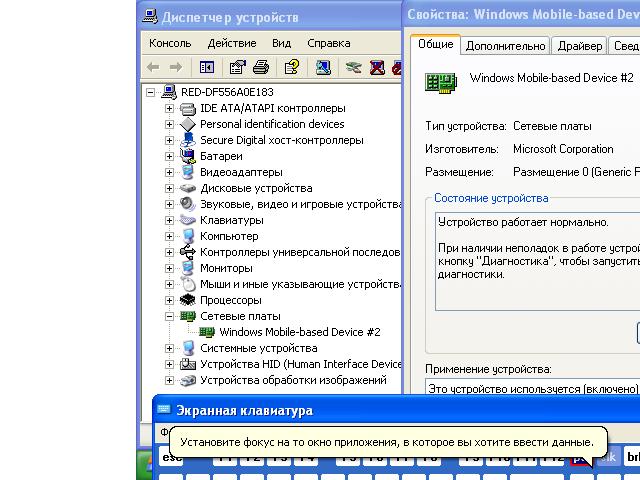Toggle the show/hide console tree icon
640x480 pixels.
pos(207,67)
